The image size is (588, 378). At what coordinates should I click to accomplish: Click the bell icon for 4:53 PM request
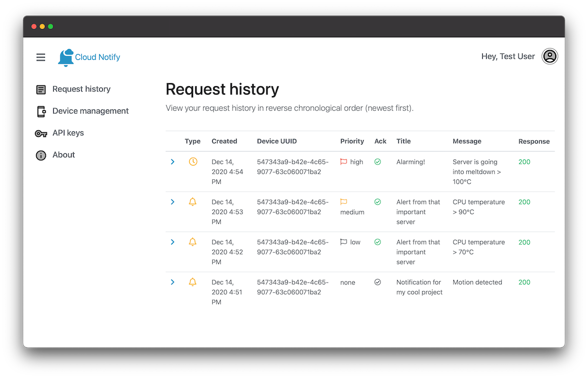click(x=193, y=202)
